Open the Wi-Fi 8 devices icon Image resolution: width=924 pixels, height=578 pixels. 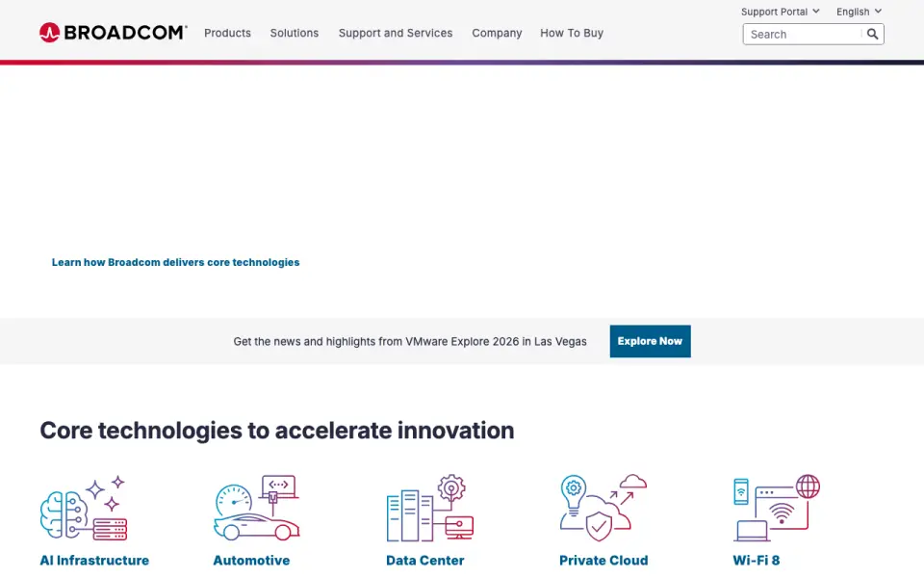(x=776, y=508)
